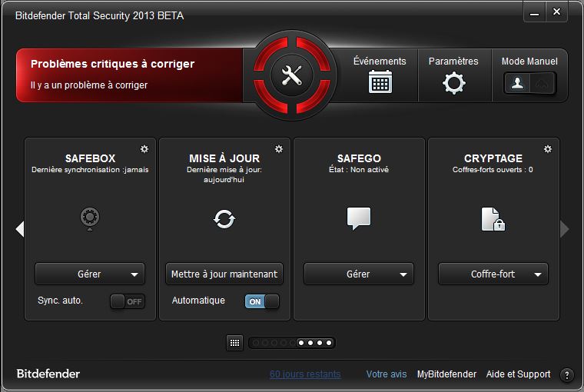Open CRYPTAGE settings gear
Viewport: 584px width, 392px height.
click(547, 149)
